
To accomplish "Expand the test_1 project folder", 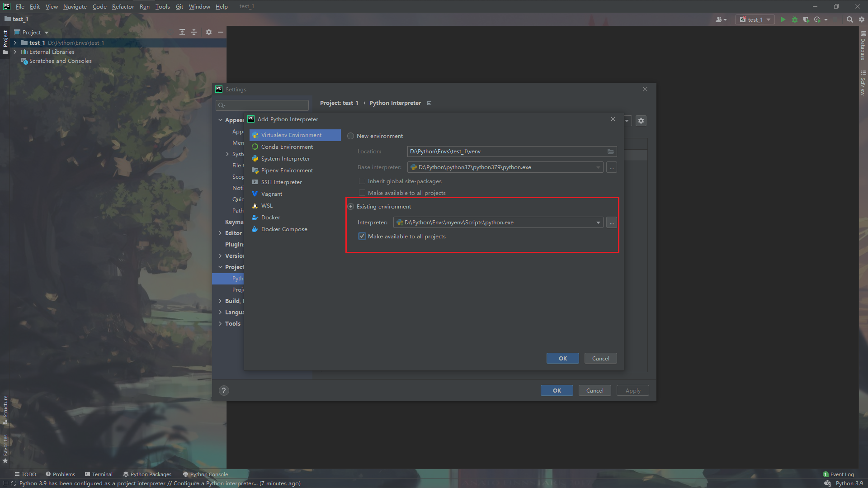I will point(15,43).
